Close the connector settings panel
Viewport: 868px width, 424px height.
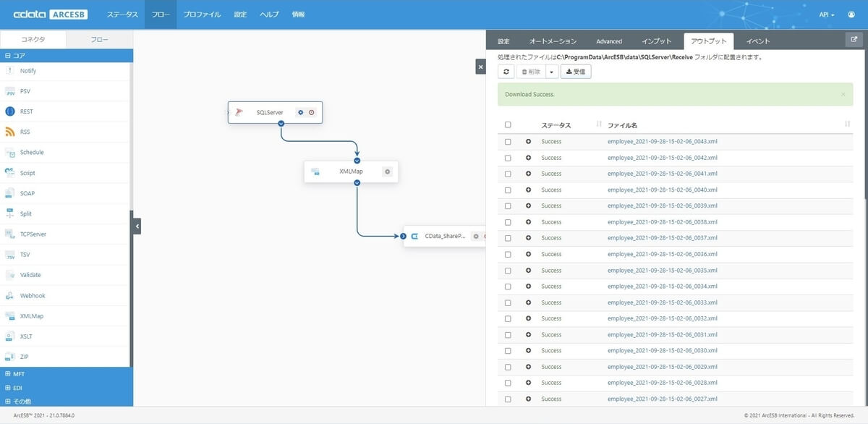click(x=480, y=67)
